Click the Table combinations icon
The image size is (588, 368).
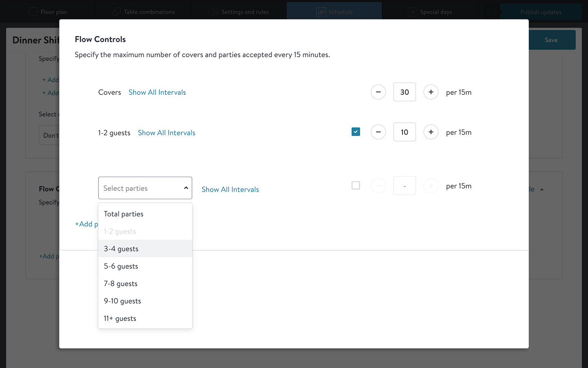(x=116, y=12)
